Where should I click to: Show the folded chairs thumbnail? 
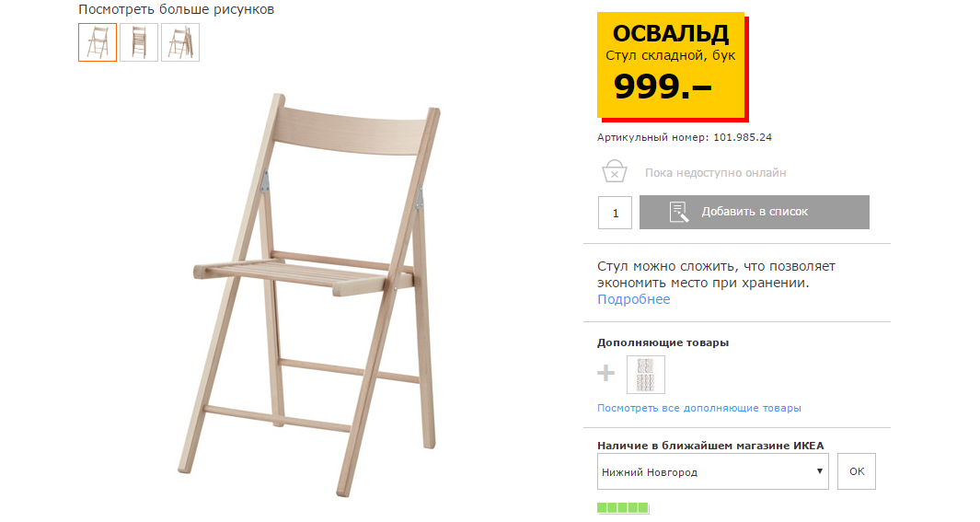tap(180, 42)
